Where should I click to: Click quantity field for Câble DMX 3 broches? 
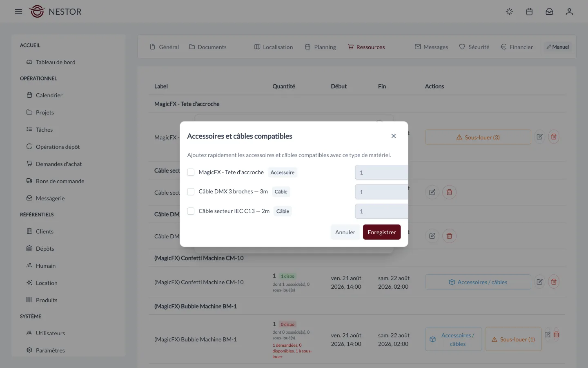(x=381, y=192)
